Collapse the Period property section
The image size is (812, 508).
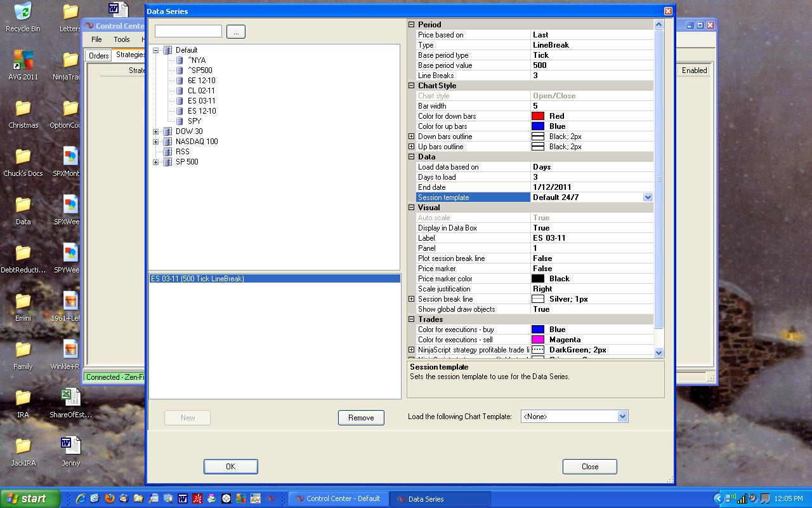click(x=411, y=25)
